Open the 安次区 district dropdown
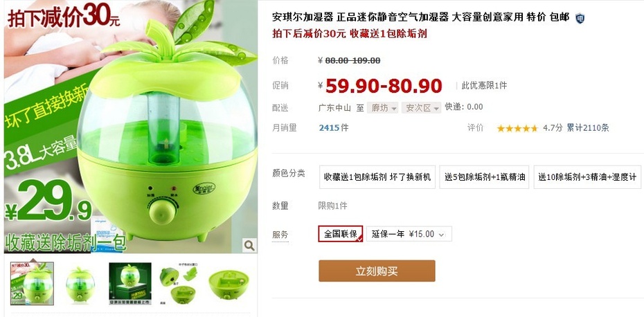 pyautogui.click(x=421, y=107)
